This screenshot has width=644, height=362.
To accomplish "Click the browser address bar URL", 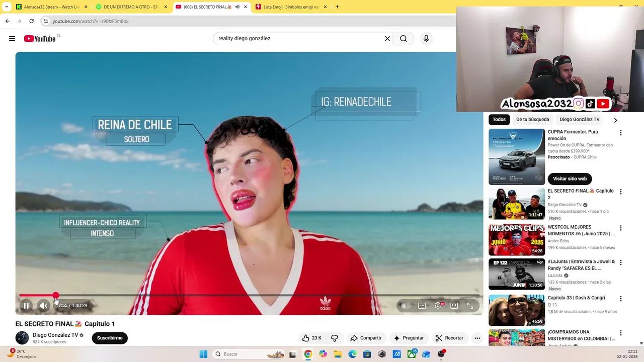I will (91, 21).
